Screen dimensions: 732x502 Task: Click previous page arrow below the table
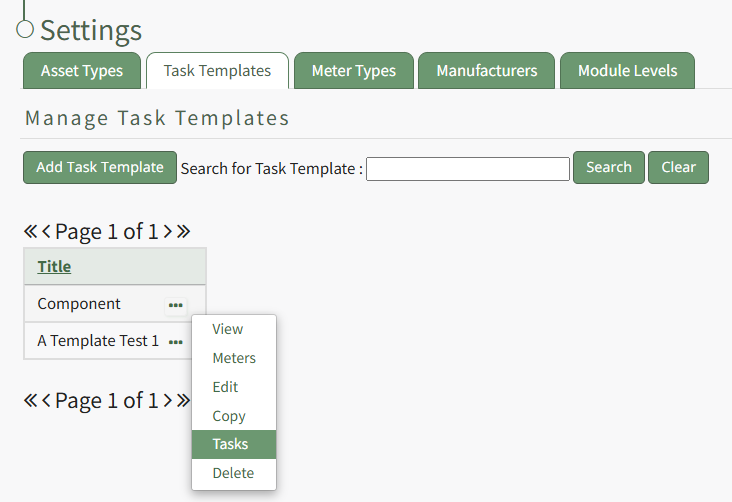pos(46,401)
